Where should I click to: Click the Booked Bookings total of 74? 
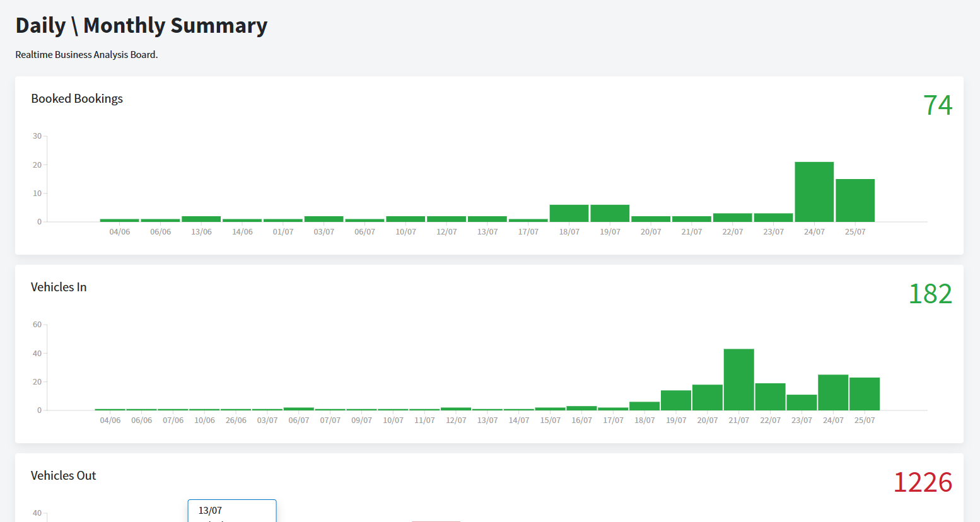937,105
